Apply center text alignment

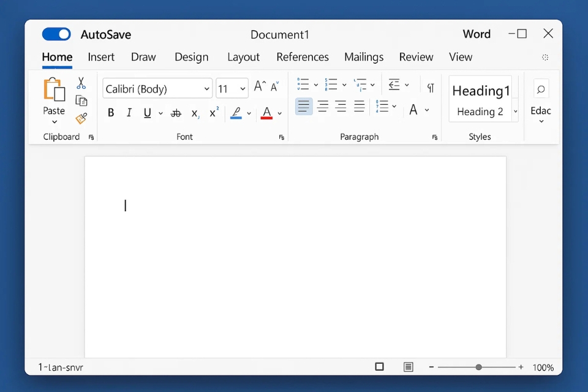(322, 106)
